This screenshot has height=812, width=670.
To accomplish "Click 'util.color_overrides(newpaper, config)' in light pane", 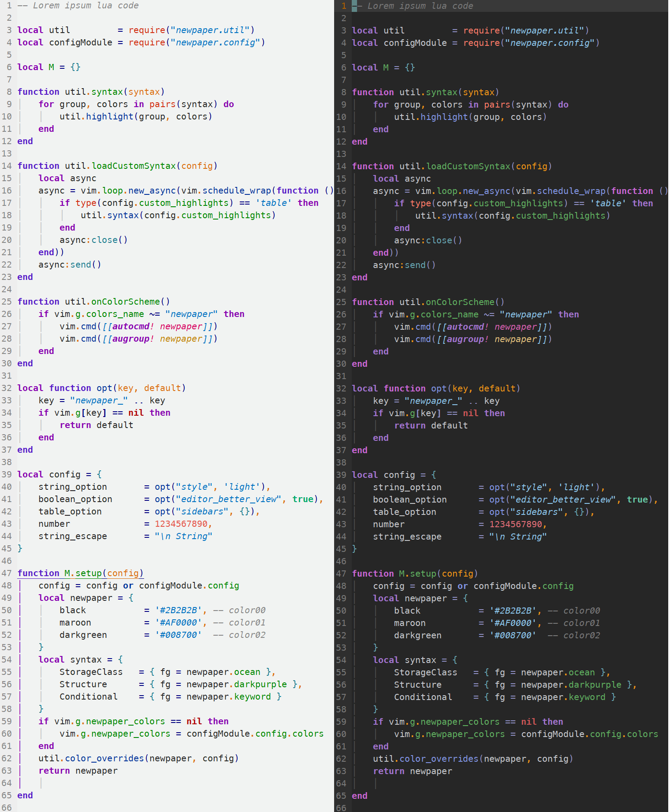I will (139, 758).
